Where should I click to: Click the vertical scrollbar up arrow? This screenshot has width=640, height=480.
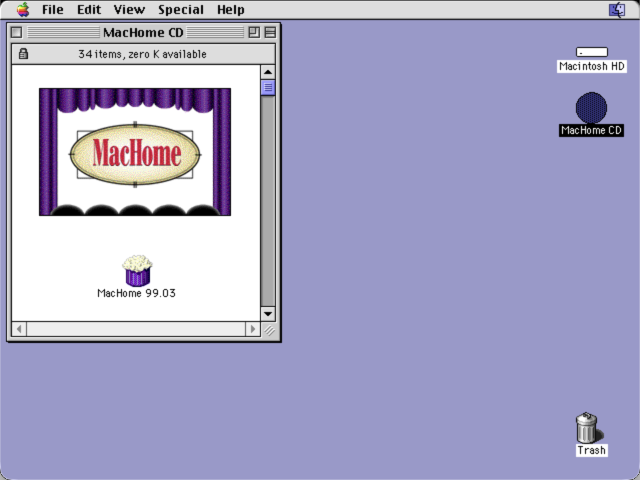tap(268, 72)
